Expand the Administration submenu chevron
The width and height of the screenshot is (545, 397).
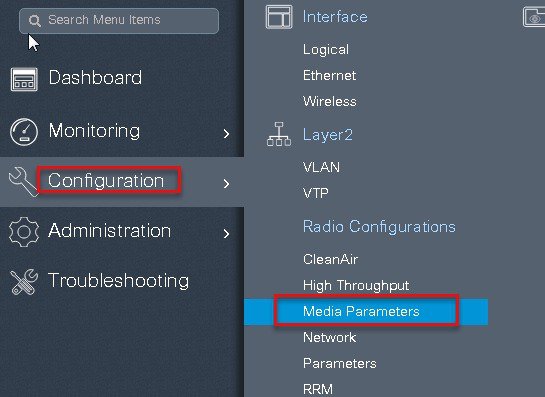(x=227, y=233)
